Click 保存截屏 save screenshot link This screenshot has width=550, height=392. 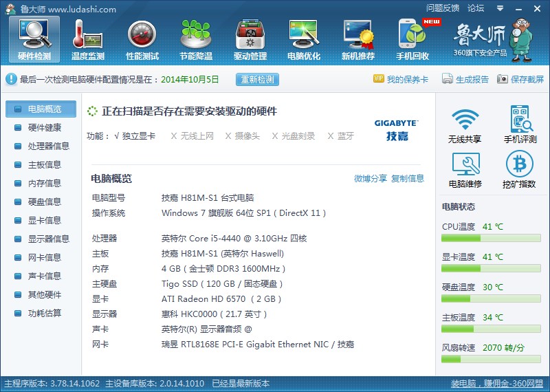coord(527,79)
